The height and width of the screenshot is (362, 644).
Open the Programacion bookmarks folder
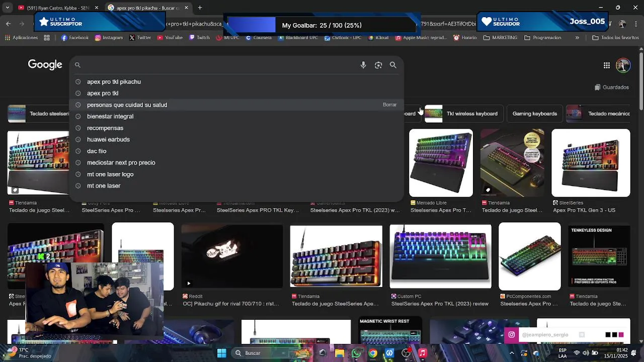click(542, 38)
